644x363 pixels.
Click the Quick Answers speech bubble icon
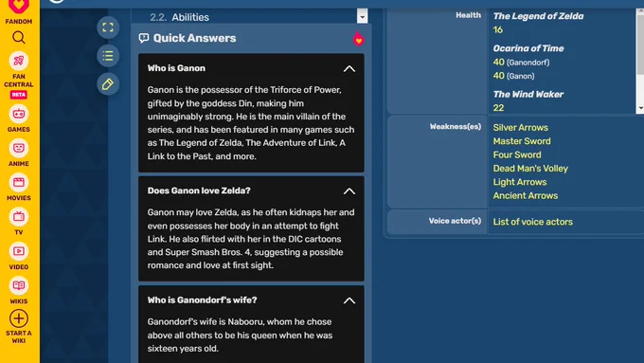click(144, 38)
